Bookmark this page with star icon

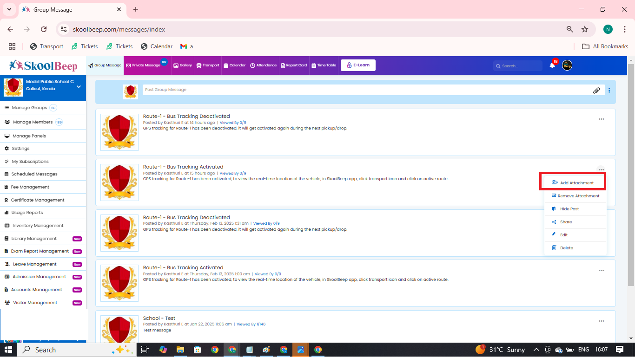[585, 29]
